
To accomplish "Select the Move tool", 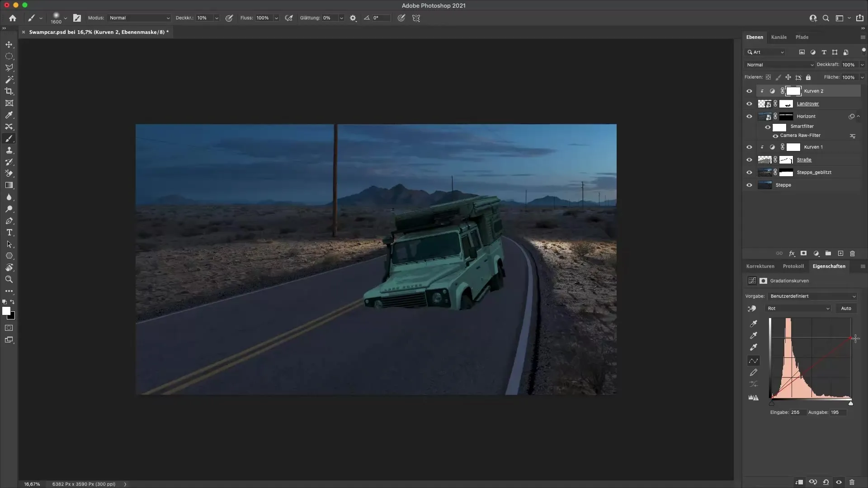I will [9, 45].
